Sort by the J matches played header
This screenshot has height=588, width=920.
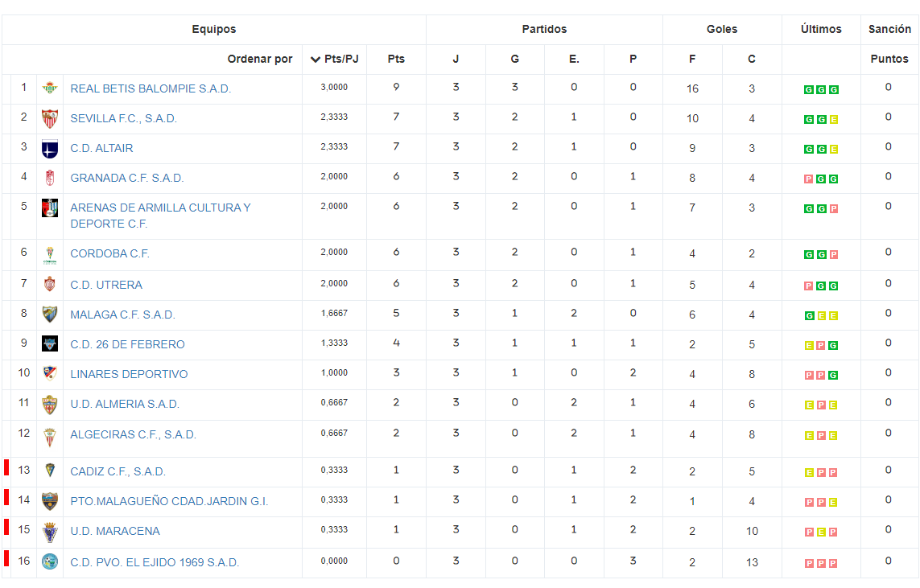click(456, 60)
